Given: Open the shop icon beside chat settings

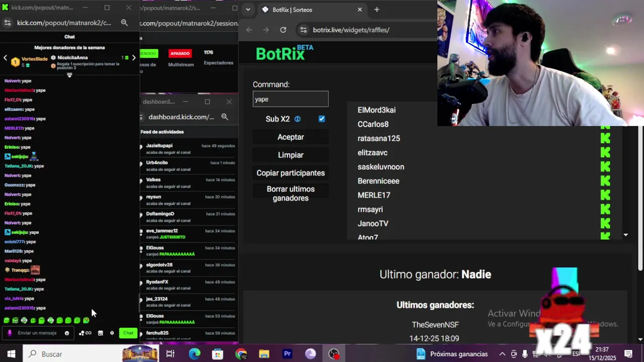Looking at the screenshot, I should (x=100, y=333).
